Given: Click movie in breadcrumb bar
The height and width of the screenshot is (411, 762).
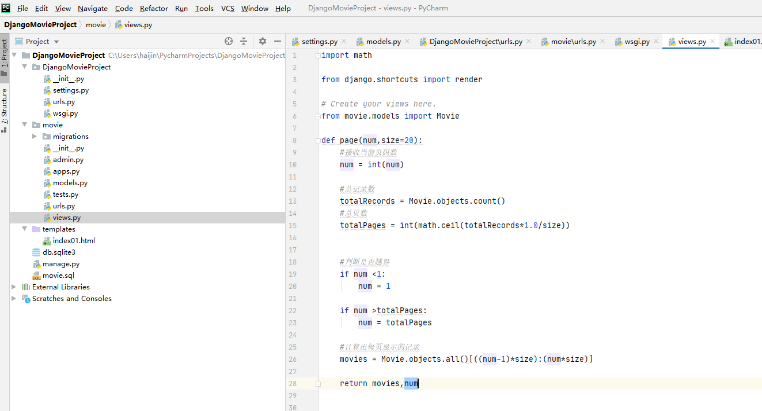Looking at the screenshot, I should (96, 25).
